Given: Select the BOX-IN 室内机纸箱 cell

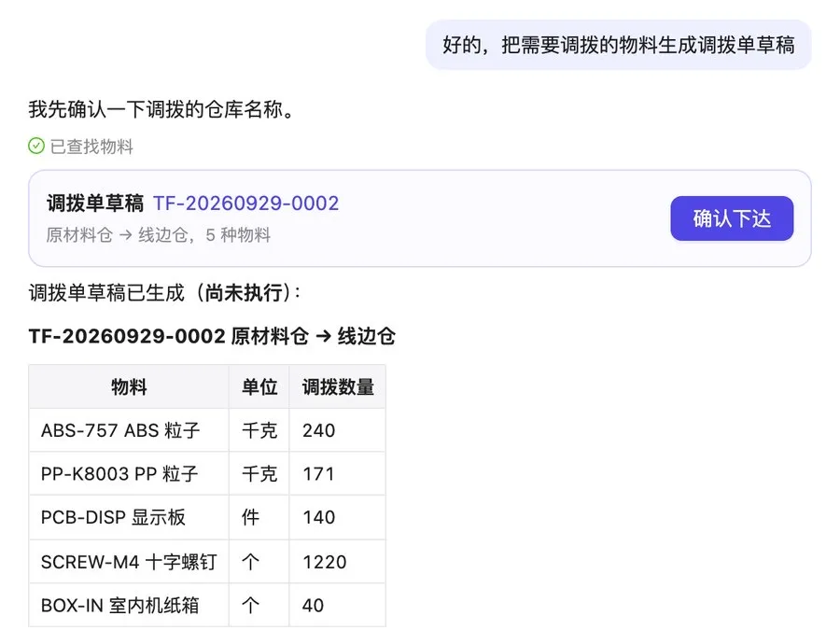Looking at the screenshot, I should [x=129, y=605].
